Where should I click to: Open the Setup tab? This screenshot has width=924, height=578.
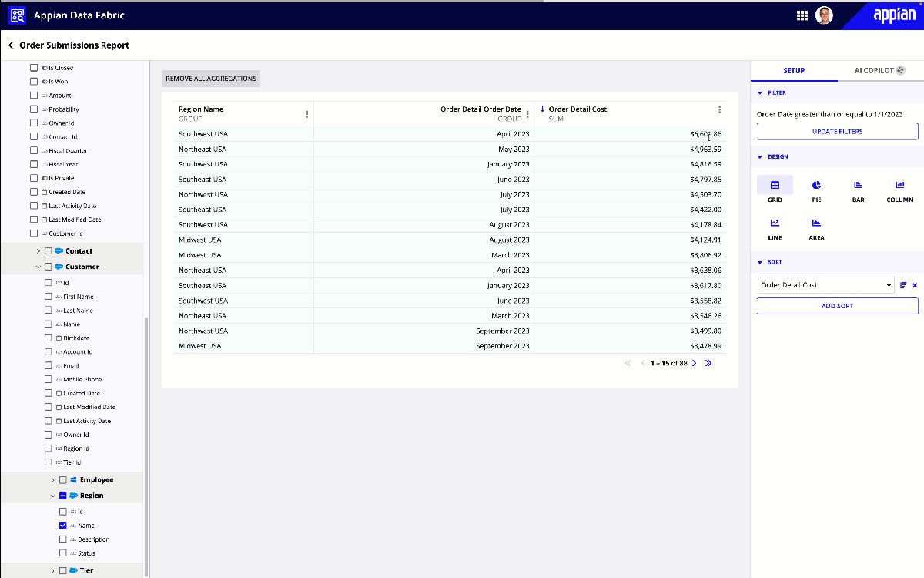tap(794, 70)
